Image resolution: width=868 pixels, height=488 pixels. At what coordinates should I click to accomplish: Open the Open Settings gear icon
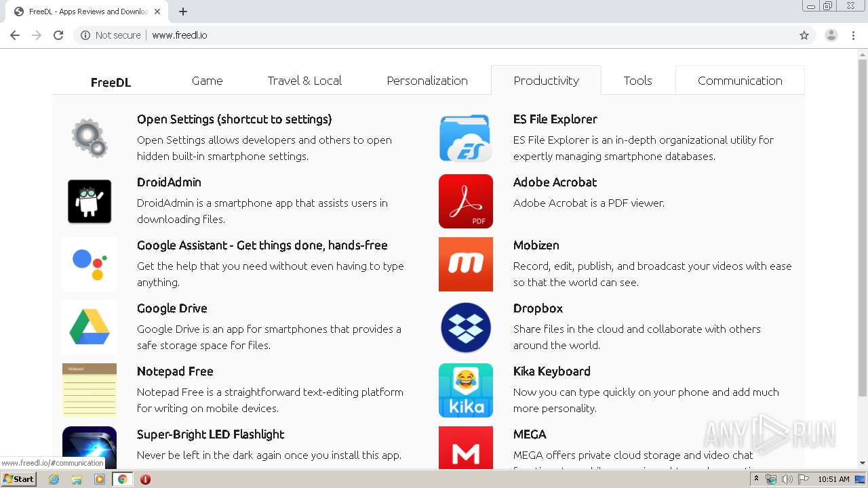click(90, 138)
